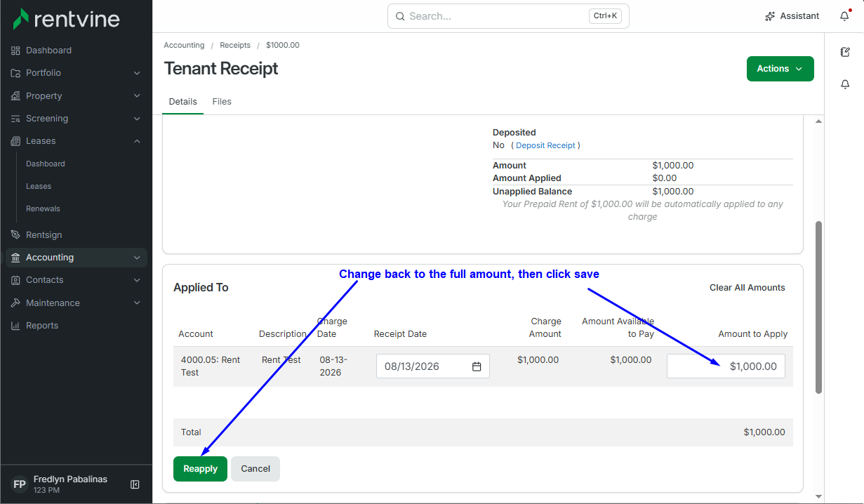Open Dashboard from the sidebar icon
The height and width of the screenshot is (504, 864).
click(x=15, y=51)
